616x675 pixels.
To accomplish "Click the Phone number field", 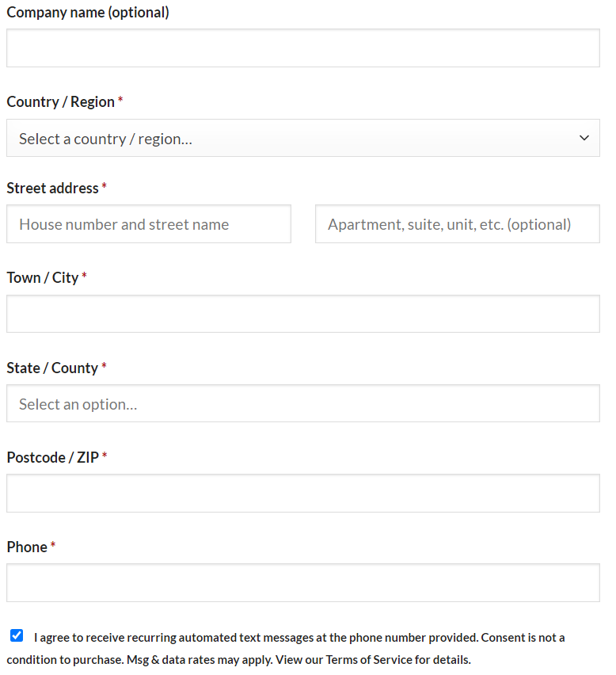I will tap(303, 582).
